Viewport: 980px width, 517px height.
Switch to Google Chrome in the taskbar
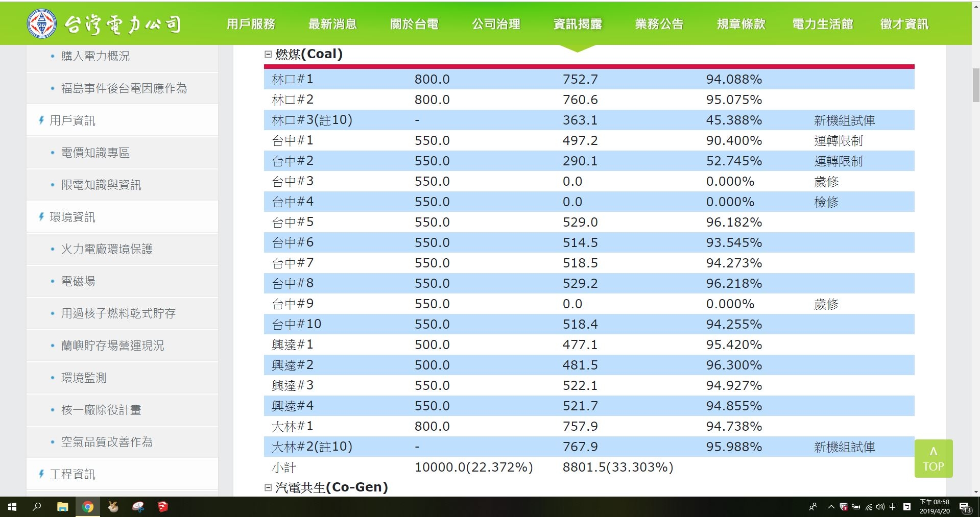coord(88,507)
